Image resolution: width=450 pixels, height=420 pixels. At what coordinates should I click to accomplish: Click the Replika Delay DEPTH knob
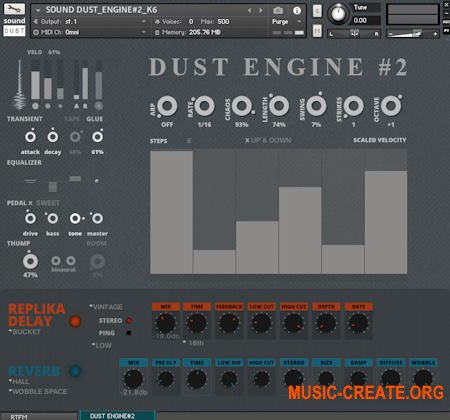click(x=326, y=323)
